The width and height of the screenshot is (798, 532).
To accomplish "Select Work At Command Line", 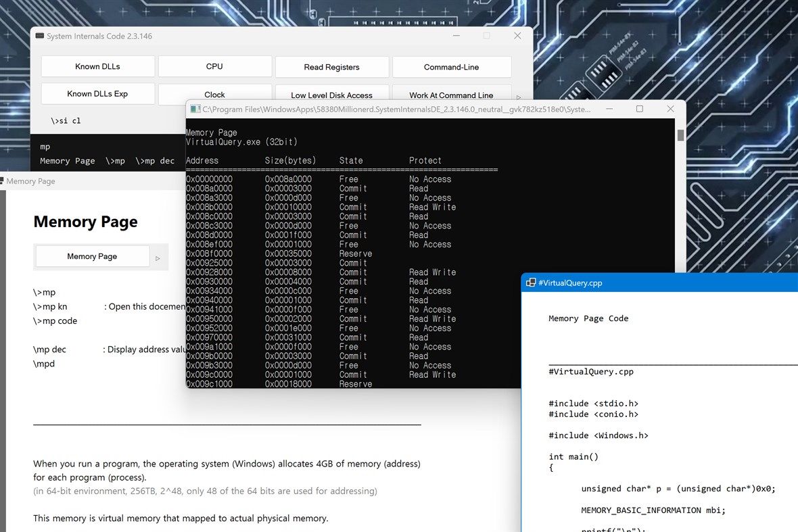I will click(x=451, y=95).
